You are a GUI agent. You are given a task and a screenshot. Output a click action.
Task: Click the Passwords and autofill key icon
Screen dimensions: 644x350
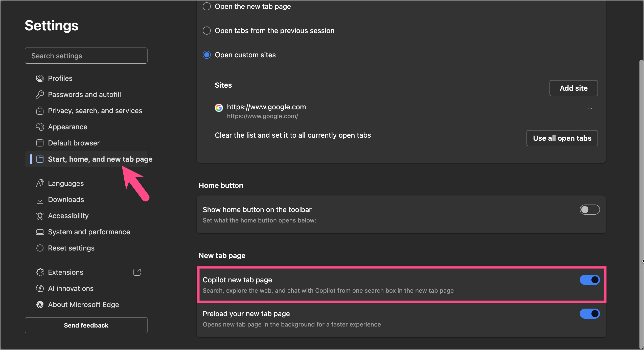pos(40,94)
